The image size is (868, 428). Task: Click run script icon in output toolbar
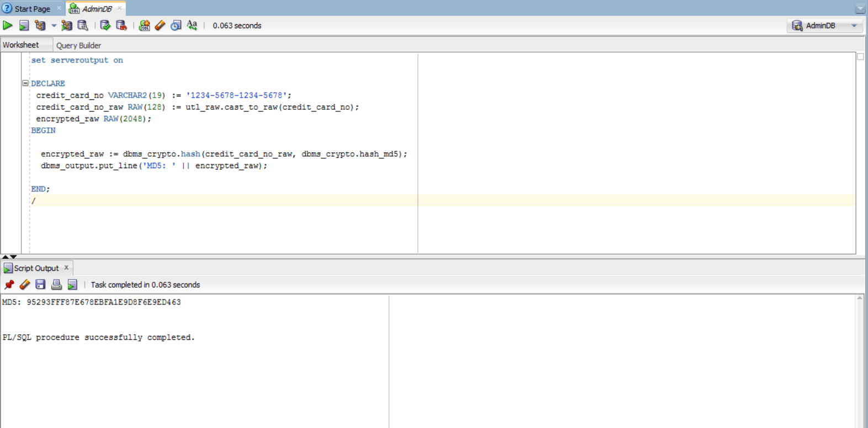(72, 285)
